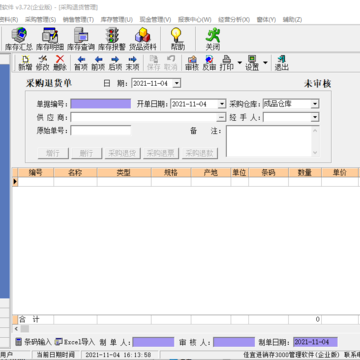Open the 窗体(Y) menu
Image resolution: width=360 pixels, height=360 pixels.
266,20
